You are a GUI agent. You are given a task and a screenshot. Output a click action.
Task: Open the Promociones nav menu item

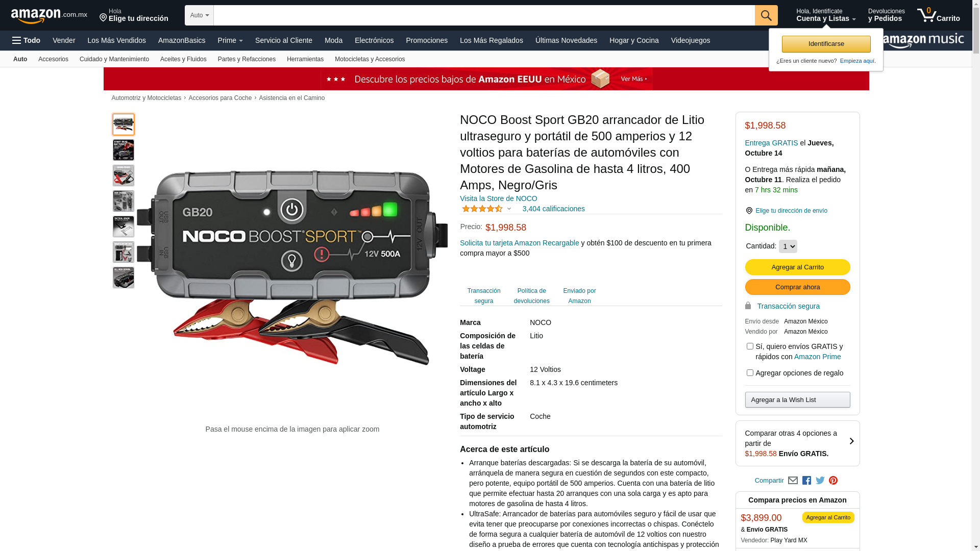tap(427, 40)
